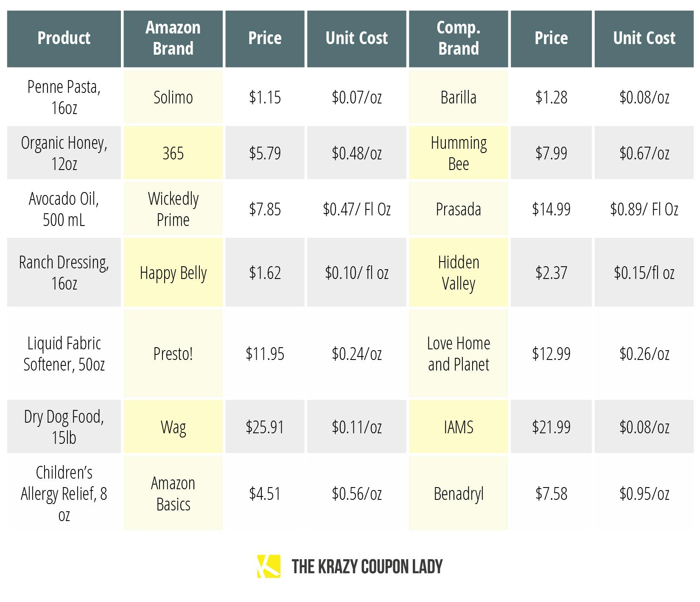Click the Penne Pasta, 16oz product cell
The height and width of the screenshot is (602, 700).
click(x=64, y=97)
